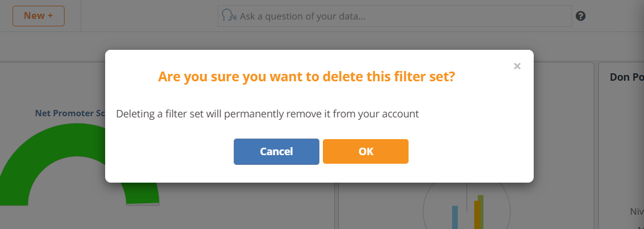The image size is (644, 229).
Task: Select the Net Promoter Score widget title
Action: (x=70, y=113)
